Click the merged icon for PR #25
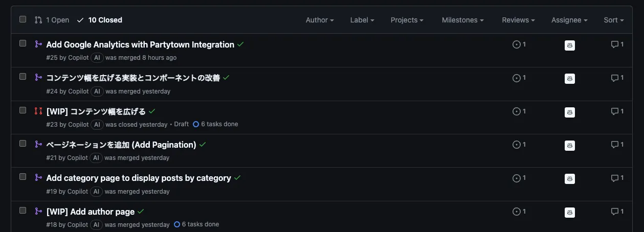This screenshot has height=232, width=644. (38, 44)
